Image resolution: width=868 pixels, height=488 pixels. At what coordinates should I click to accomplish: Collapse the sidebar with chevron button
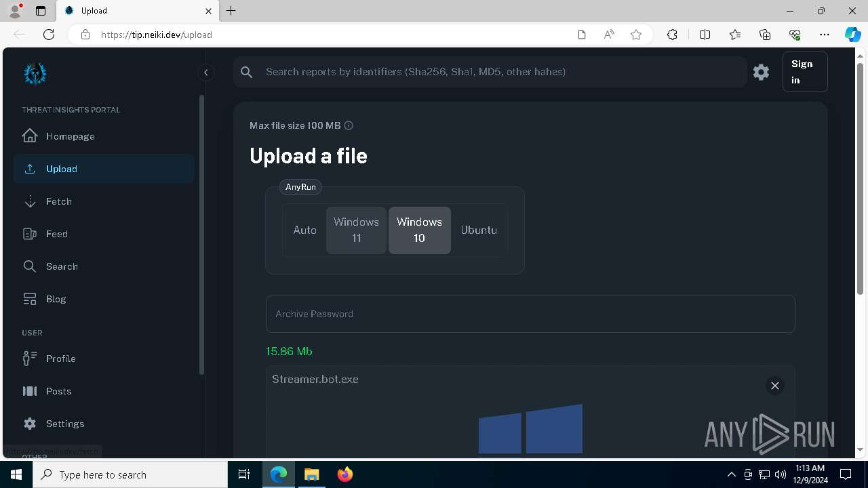click(x=205, y=73)
